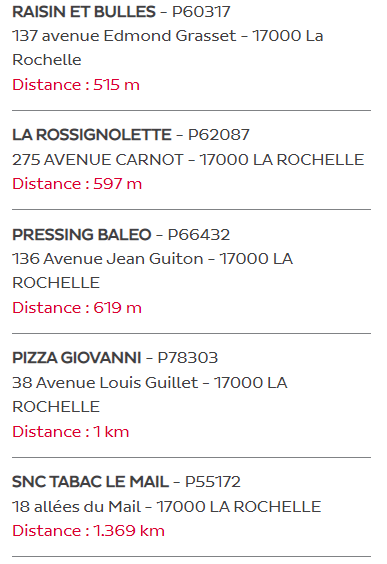
Task: Open the 18 allées du Mail address
Action: pyautogui.click(x=167, y=507)
